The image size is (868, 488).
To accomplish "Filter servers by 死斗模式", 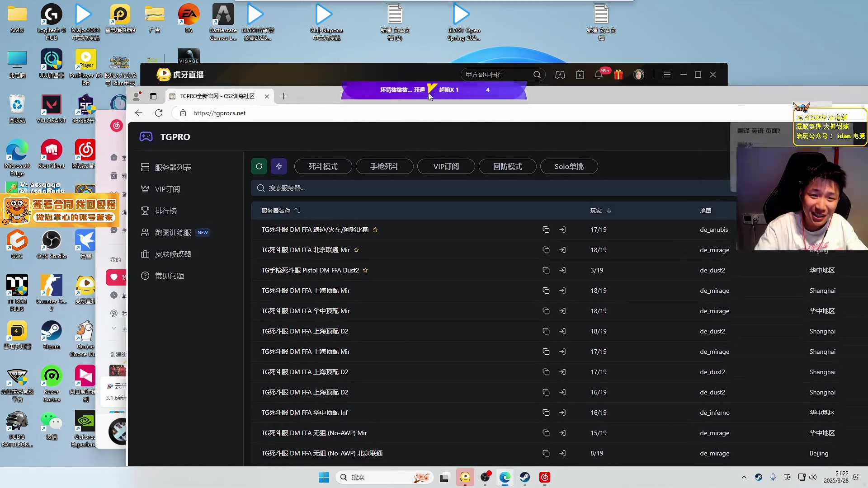I will (x=323, y=166).
